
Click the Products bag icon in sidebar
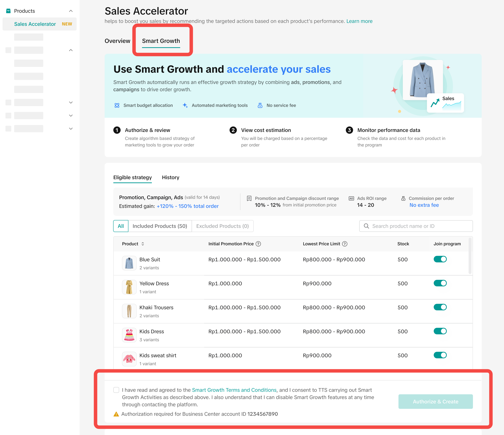pyautogui.click(x=8, y=11)
